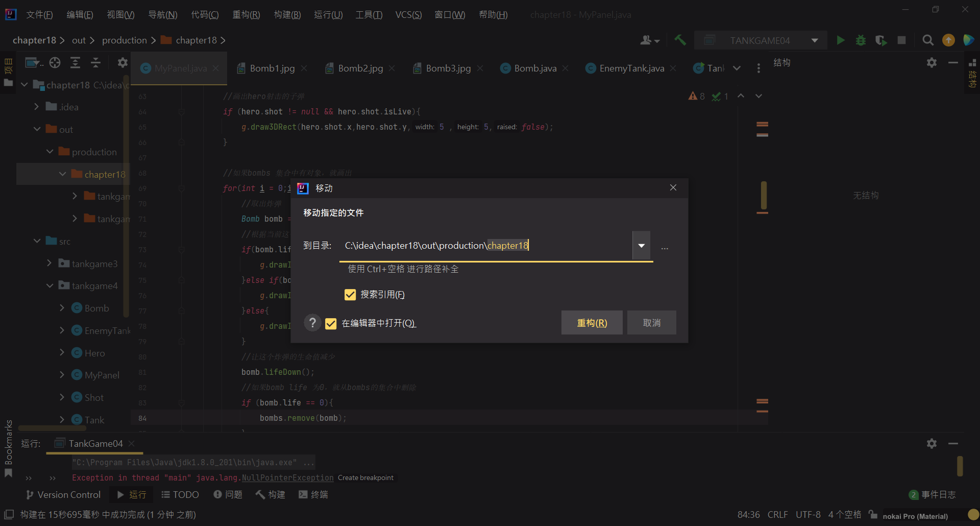Run with coverage shield icon
The height and width of the screenshot is (526, 980).
[x=881, y=40]
